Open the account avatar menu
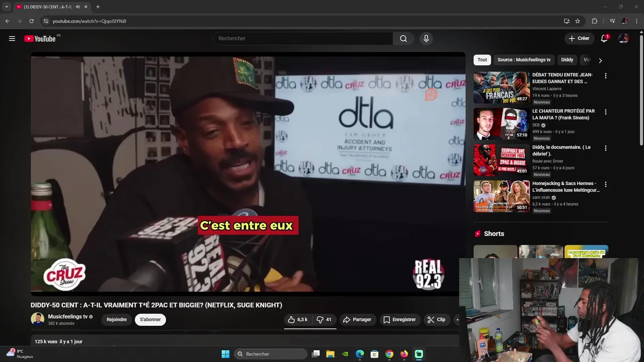 point(623,39)
